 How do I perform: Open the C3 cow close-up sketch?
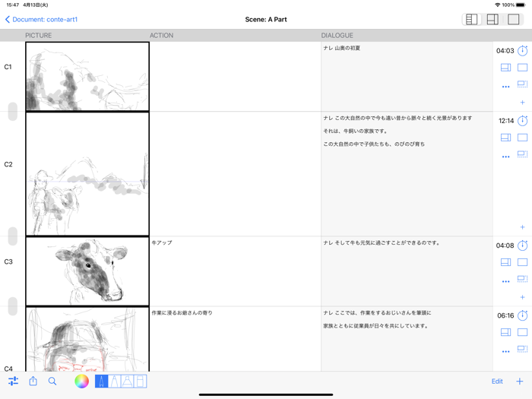87,271
